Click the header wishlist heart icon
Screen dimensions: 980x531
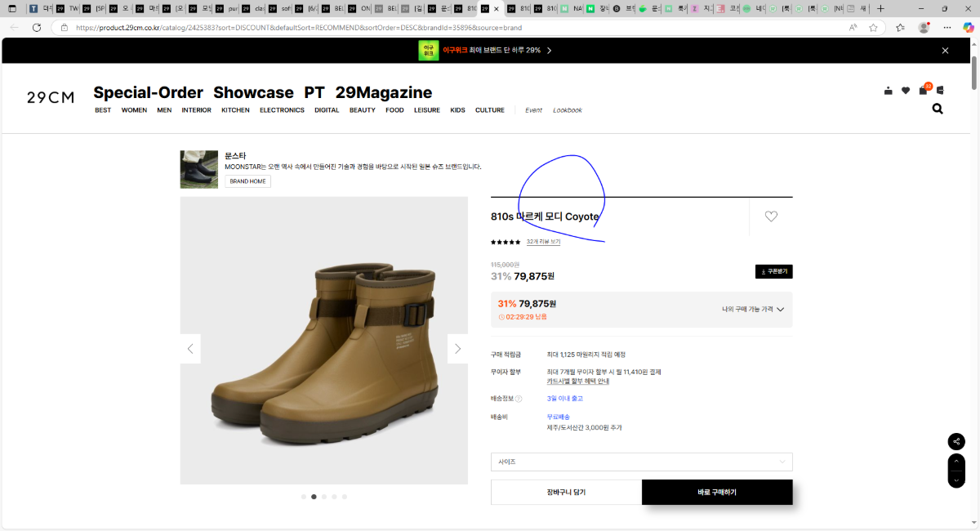(906, 91)
